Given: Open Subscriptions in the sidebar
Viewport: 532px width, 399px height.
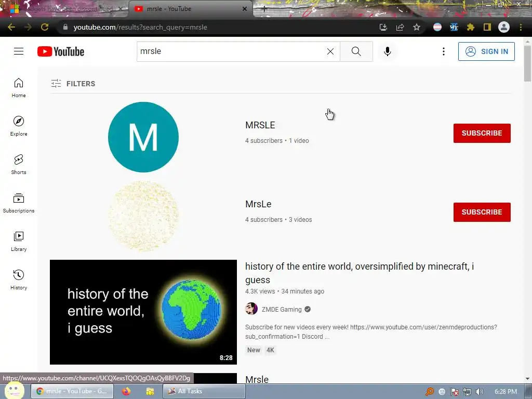Looking at the screenshot, I should [19, 203].
